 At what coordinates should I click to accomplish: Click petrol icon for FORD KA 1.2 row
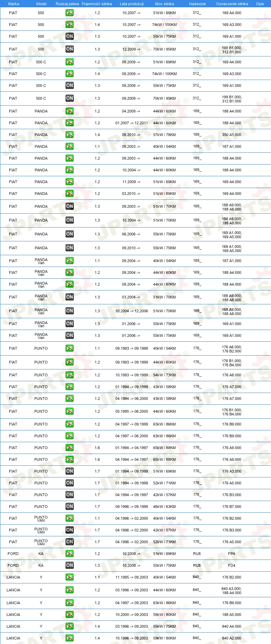tap(70, 554)
